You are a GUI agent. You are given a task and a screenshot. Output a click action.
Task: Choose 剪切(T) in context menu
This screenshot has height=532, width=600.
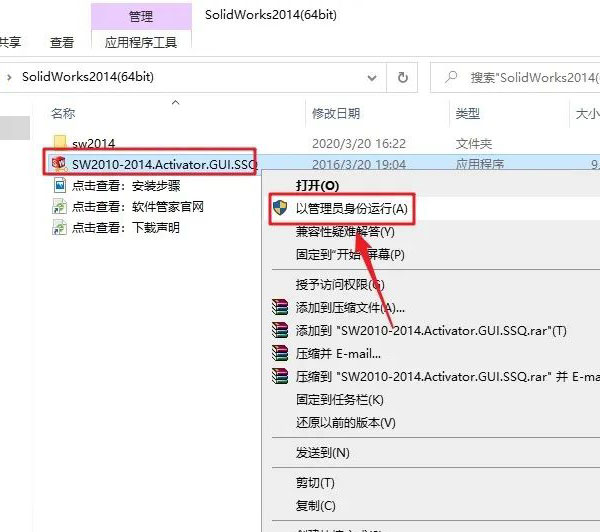coord(315,483)
